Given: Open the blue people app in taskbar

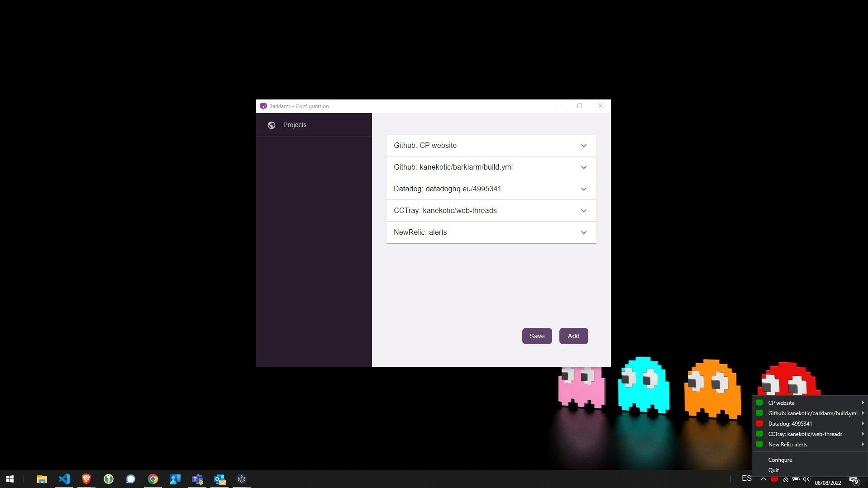Looking at the screenshot, I should [x=175, y=479].
